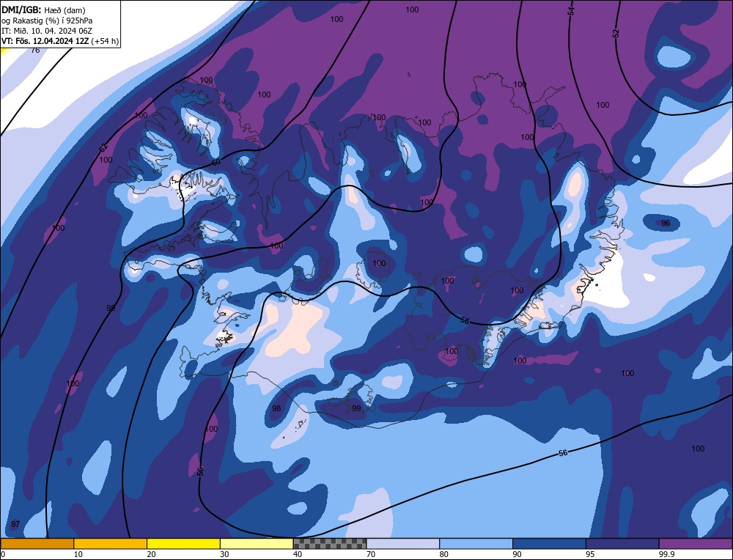Screen dimensions: 733x560
Task: Click the 'IT: Mið. 10. 04. 2024 06Z' line
Action: [x=47, y=31]
